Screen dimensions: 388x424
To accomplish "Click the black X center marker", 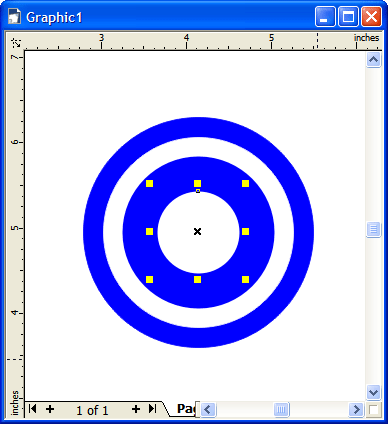I will pyautogui.click(x=197, y=231).
